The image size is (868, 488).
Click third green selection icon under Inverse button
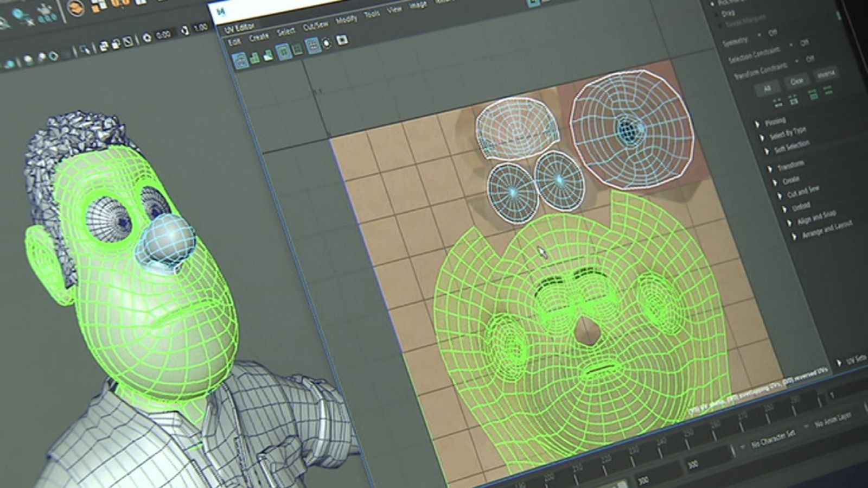pyautogui.click(x=813, y=94)
